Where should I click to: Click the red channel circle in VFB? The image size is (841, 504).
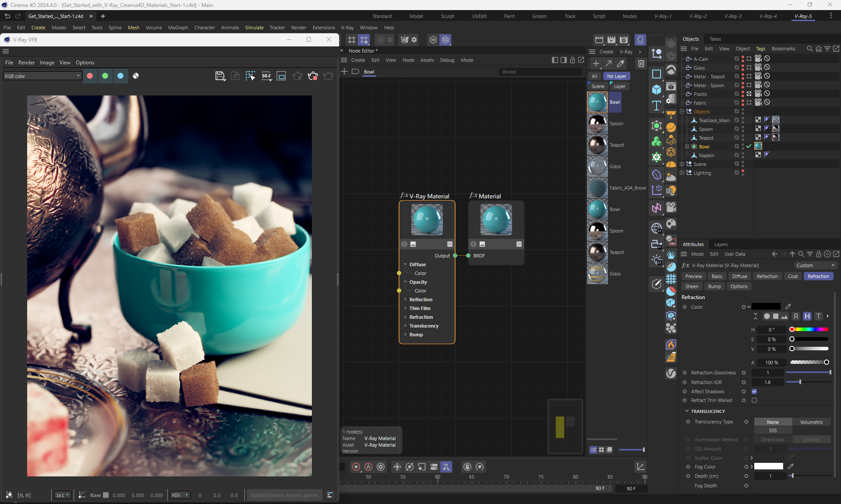coord(90,76)
